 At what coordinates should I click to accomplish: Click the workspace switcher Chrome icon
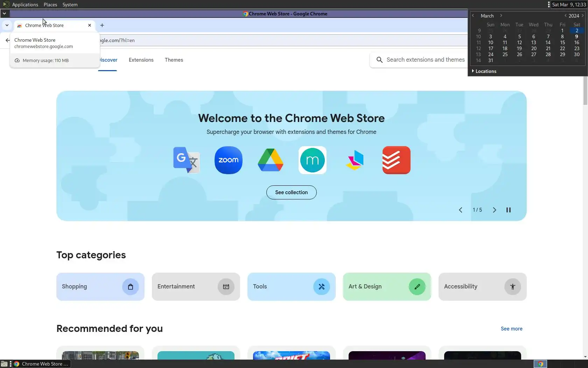(x=540, y=364)
